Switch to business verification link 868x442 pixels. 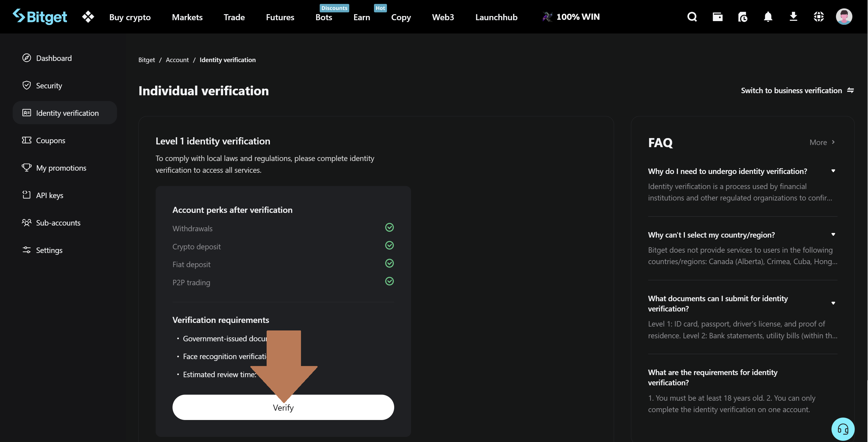tap(797, 90)
